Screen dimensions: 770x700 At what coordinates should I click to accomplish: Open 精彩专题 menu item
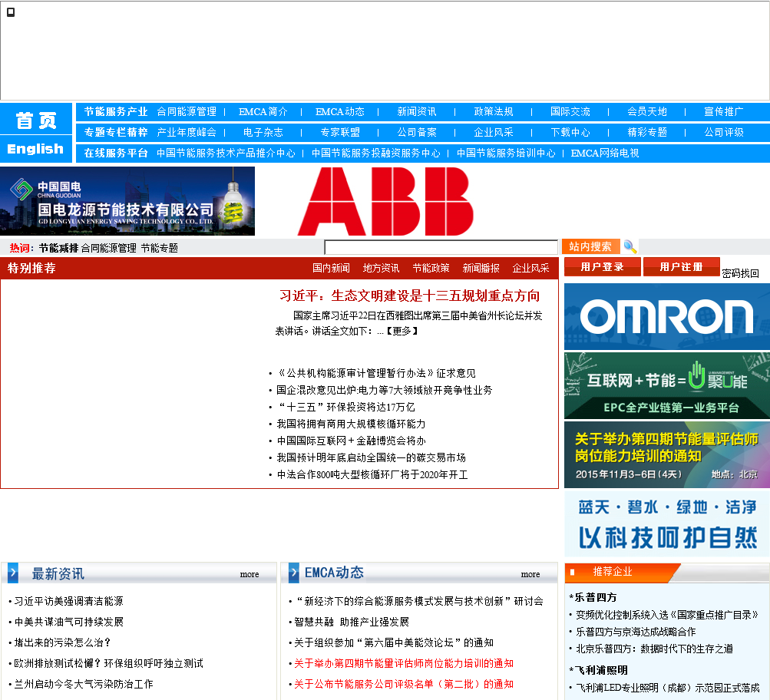[x=646, y=133]
